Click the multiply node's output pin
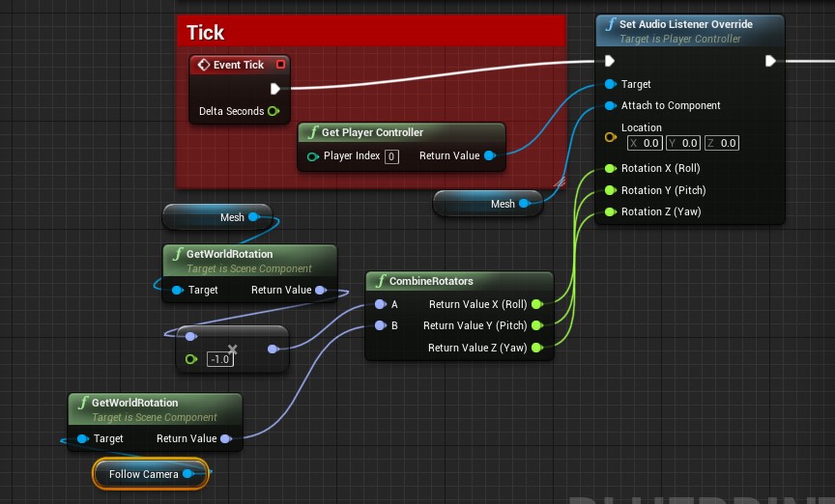 [273, 350]
